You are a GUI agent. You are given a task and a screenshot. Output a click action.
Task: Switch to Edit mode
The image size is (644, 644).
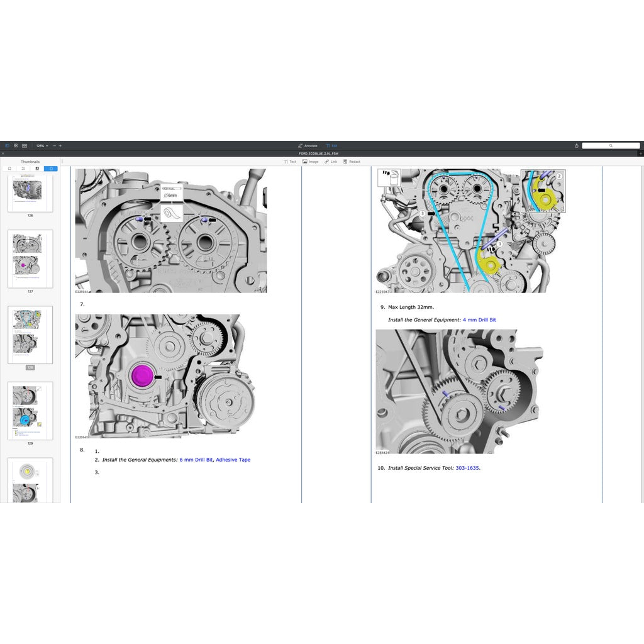pos(332,145)
